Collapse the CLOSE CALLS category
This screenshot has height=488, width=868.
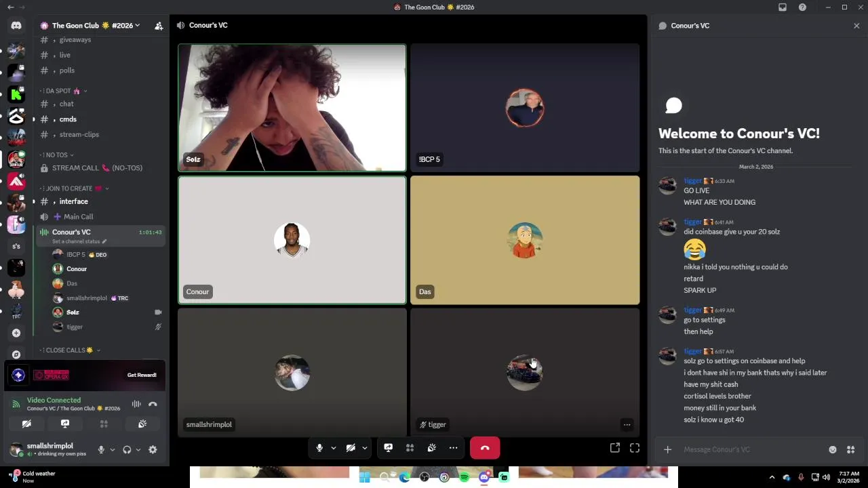click(70, 350)
